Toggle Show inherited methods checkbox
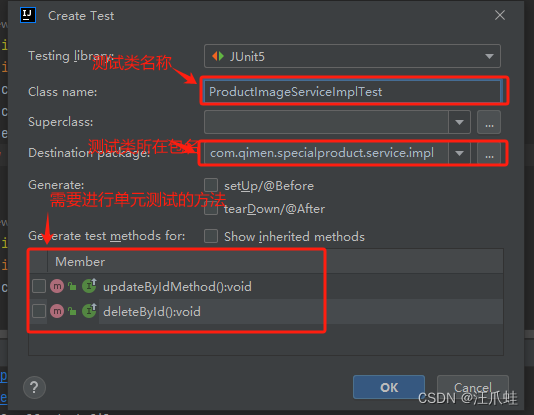534x415 pixels. [211, 236]
